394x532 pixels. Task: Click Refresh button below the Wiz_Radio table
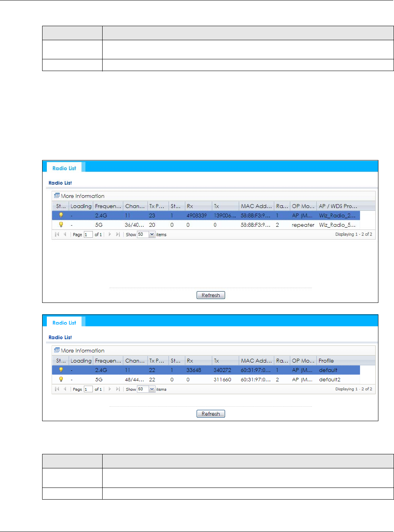tap(211, 295)
